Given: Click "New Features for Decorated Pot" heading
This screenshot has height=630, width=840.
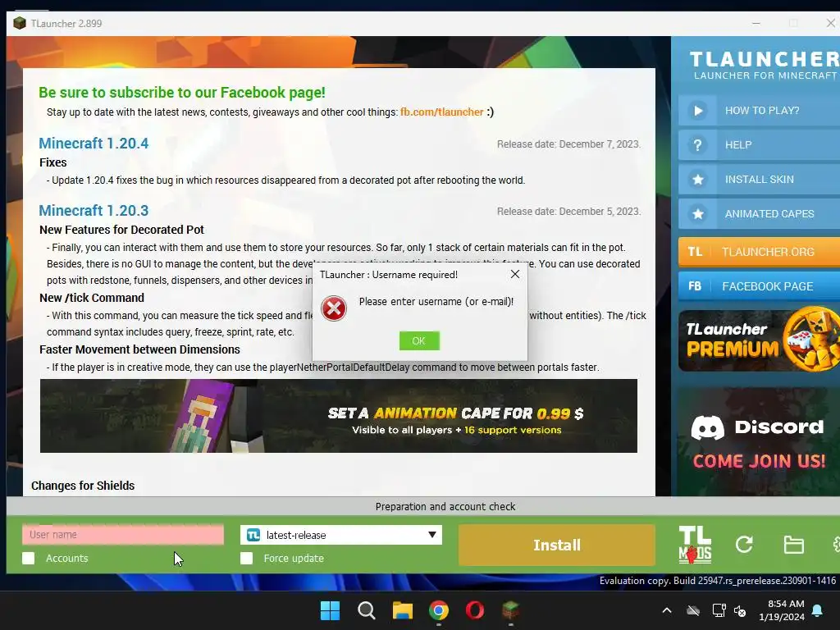Looking at the screenshot, I should coord(121,230).
